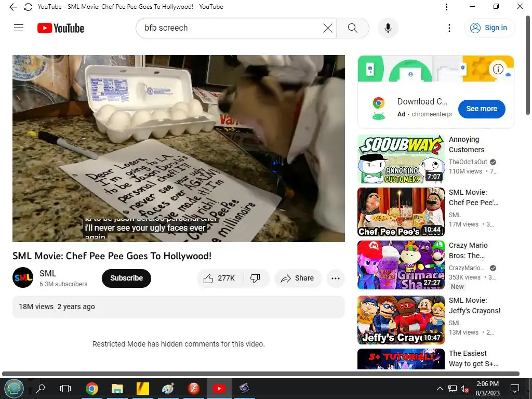The width and height of the screenshot is (532, 399).
Task: Dislike the video with thumbs down
Action: pyautogui.click(x=256, y=278)
